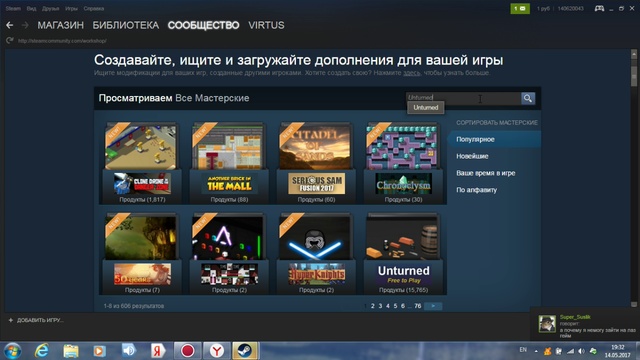Go to results page 3
The height and width of the screenshot is (360, 640).
point(380,306)
